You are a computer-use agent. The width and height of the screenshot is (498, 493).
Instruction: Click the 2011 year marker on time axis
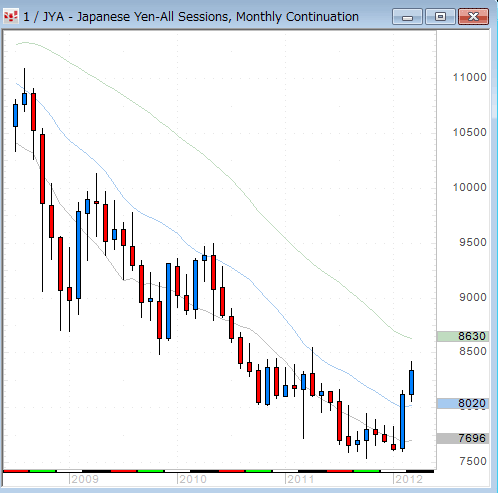coord(300,479)
